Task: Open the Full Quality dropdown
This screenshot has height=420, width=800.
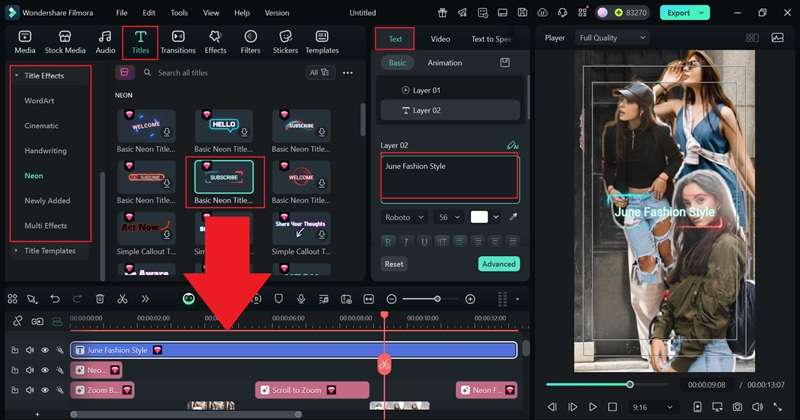Action: point(612,38)
